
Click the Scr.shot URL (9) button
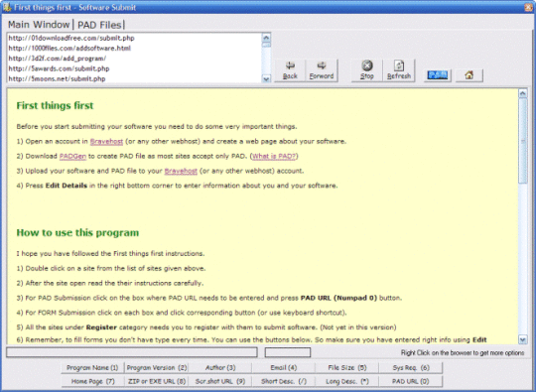pyautogui.click(x=220, y=381)
